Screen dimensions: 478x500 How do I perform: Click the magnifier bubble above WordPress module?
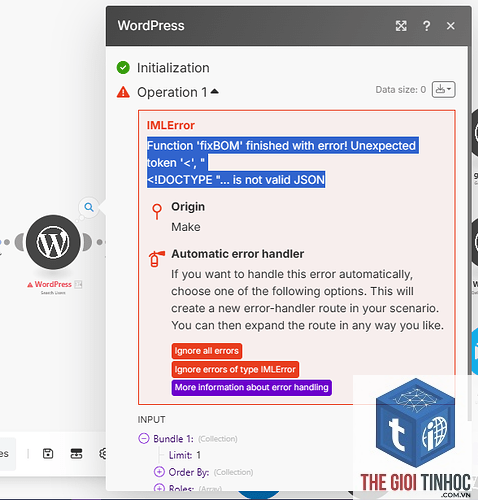point(89,207)
